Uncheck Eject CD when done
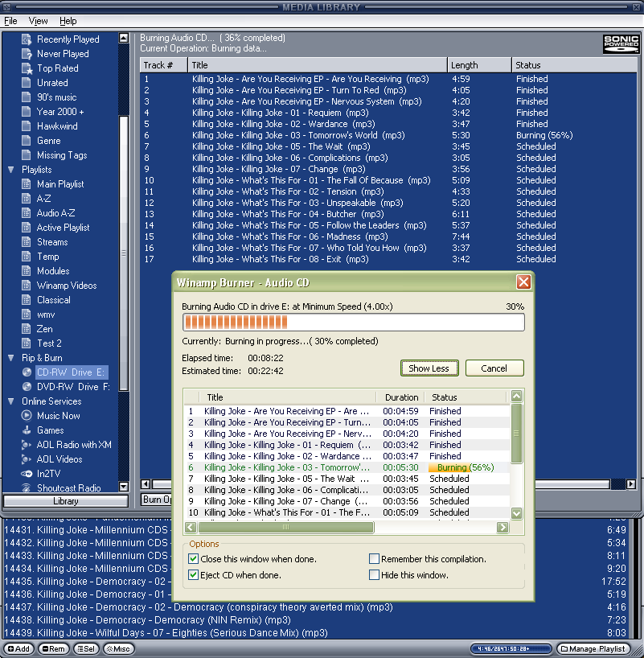Image resolution: width=644 pixels, height=658 pixels. (193, 574)
